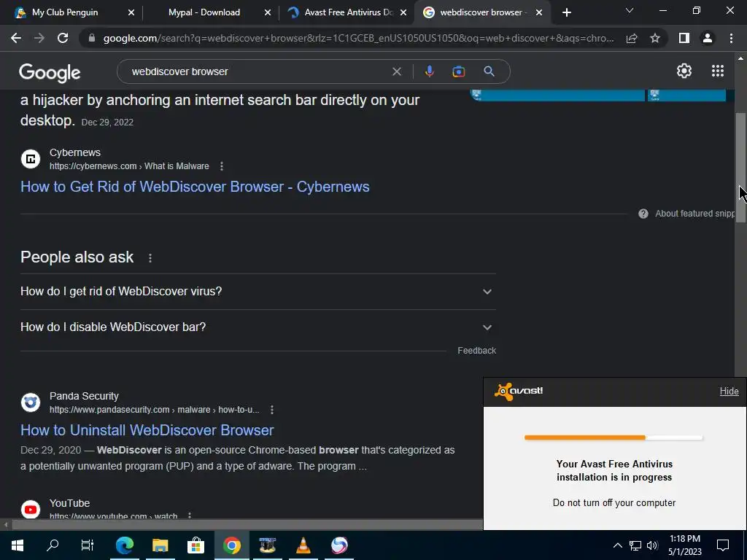Open Task View in the taskbar
The width and height of the screenshot is (747, 560).
point(88,545)
